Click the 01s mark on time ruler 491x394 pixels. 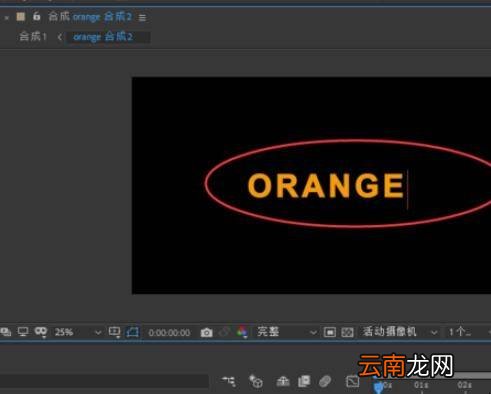click(421, 385)
